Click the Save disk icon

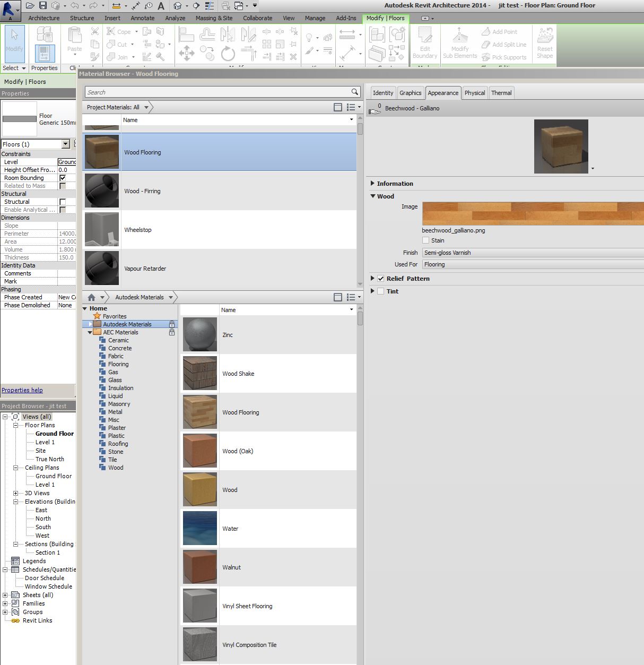43,5
